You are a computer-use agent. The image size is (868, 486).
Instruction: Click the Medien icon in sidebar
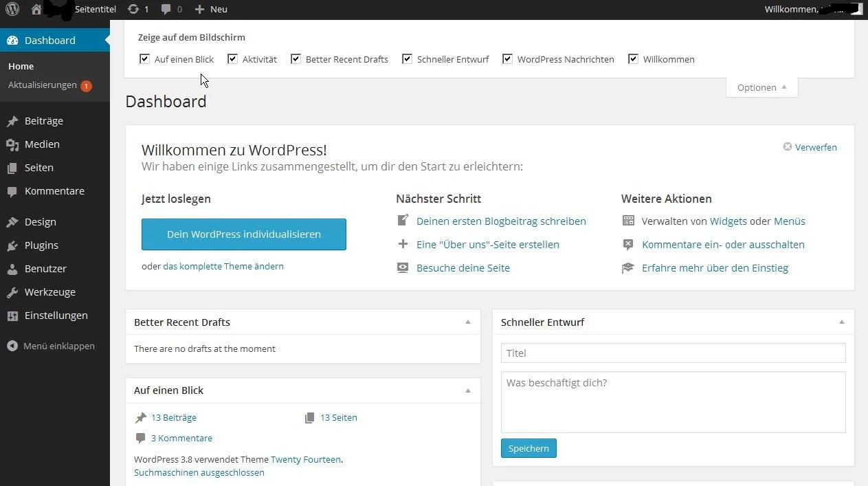pos(12,144)
